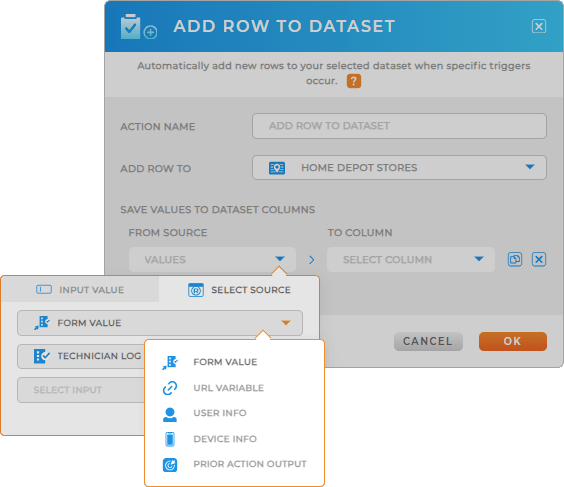This screenshot has width=564, height=487.
Task: Click the blue arrow in Values dropdown
Action: click(x=280, y=259)
